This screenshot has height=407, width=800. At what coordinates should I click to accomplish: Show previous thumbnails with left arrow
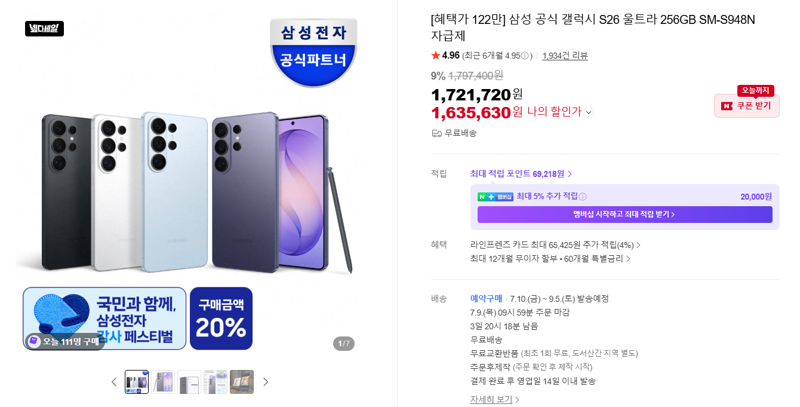click(114, 382)
